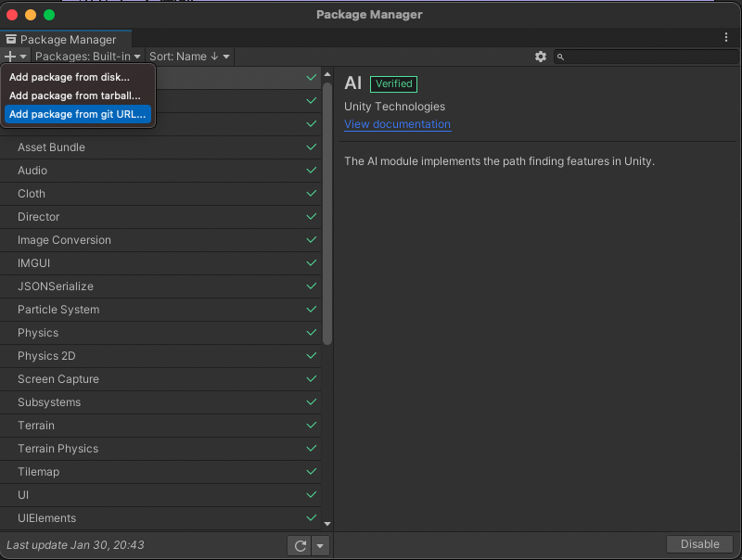Choose Add package from git URL...
The image size is (742, 560).
tap(78, 114)
